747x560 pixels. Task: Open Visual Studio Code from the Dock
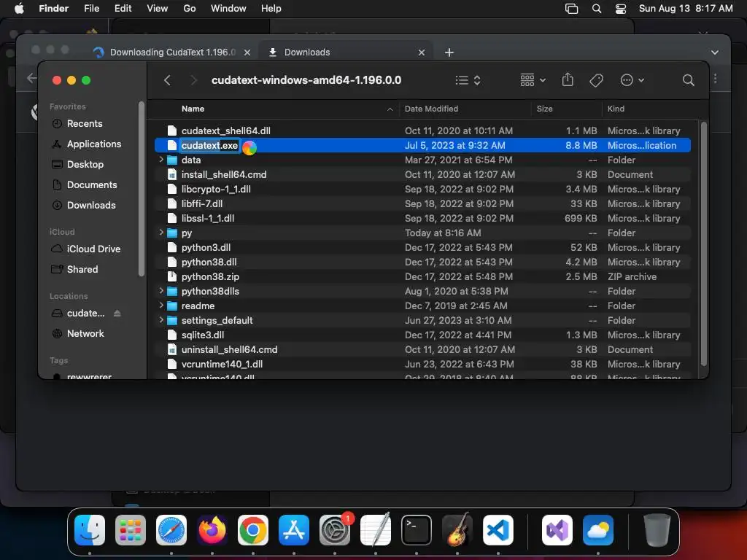coord(498,530)
